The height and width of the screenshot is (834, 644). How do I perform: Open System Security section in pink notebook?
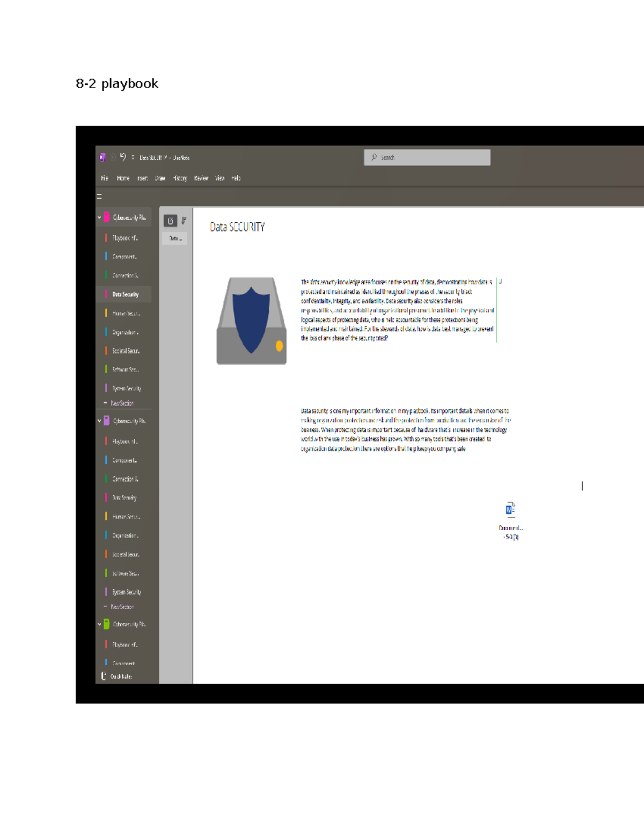click(125, 388)
